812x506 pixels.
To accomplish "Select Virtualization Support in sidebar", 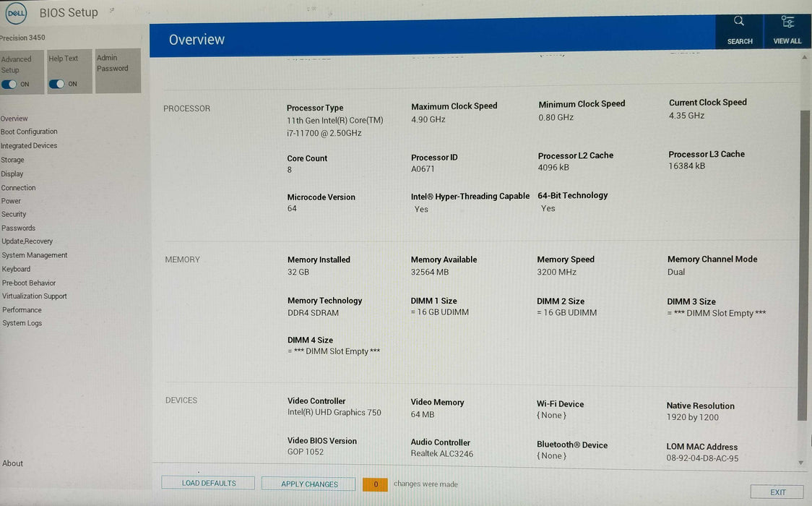I will [x=35, y=296].
